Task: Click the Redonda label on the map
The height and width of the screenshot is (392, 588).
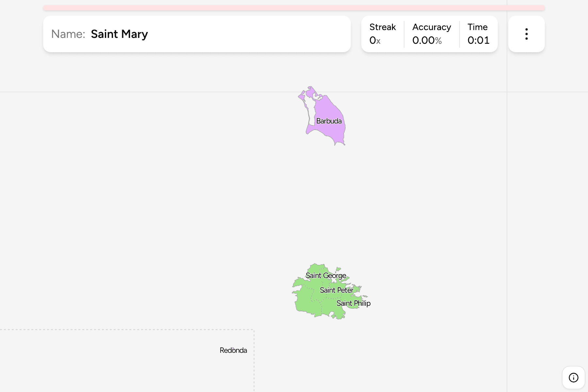Action: pos(233,350)
